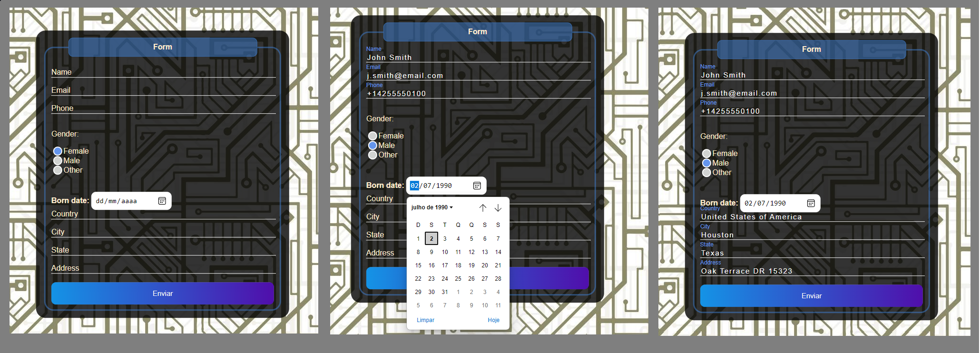Click the dd/mm/aaaa date field
The width and height of the screenshot is (980, 353).
[x=131, y=201]
